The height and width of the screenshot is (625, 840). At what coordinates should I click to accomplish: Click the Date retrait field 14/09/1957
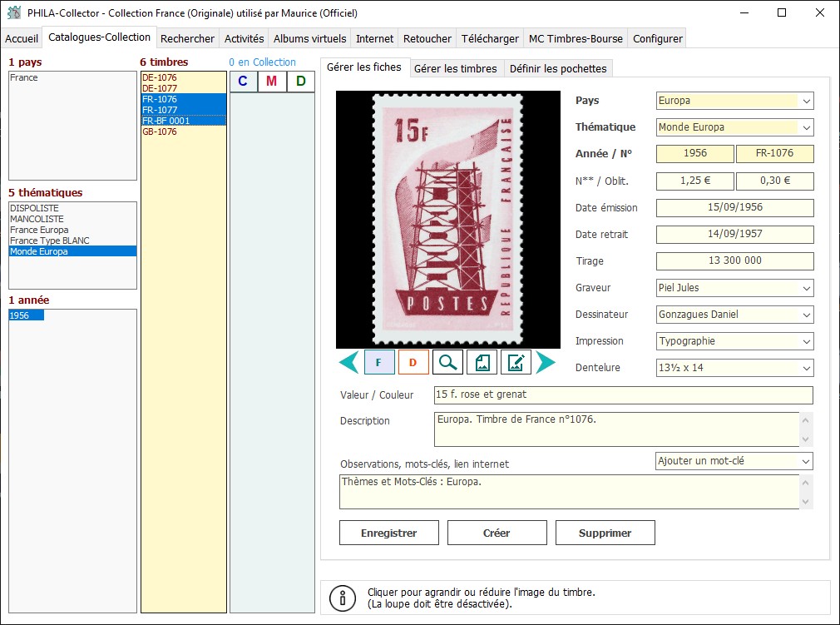pos(734,234)
